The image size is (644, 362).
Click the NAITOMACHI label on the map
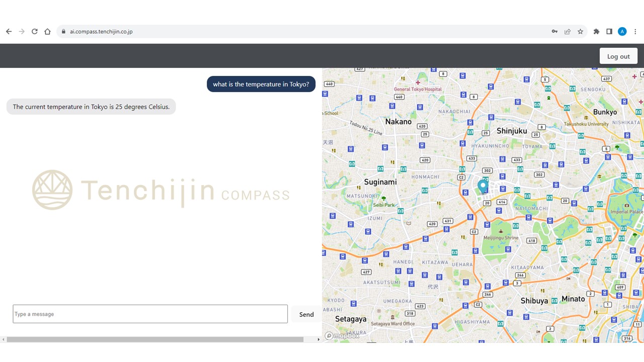[531, 208]
